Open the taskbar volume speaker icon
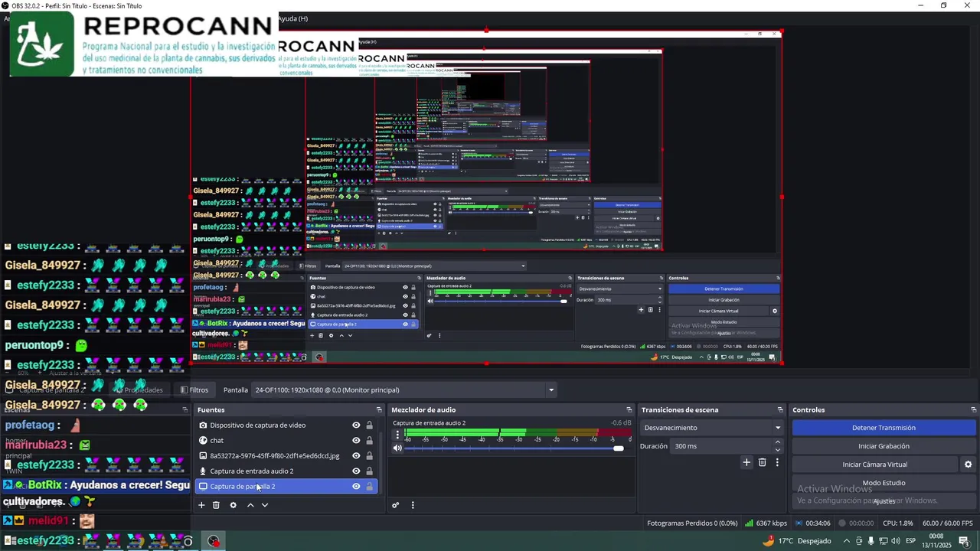This screenshot has height=551, width=980. (896, 541)
